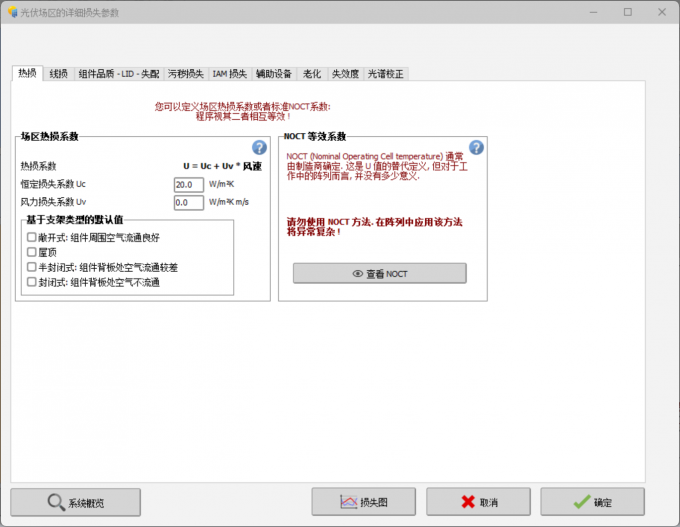Screen dimensions: 680x527
Task: Switch to the 线损 tab
Action: (x=59, y=74)
